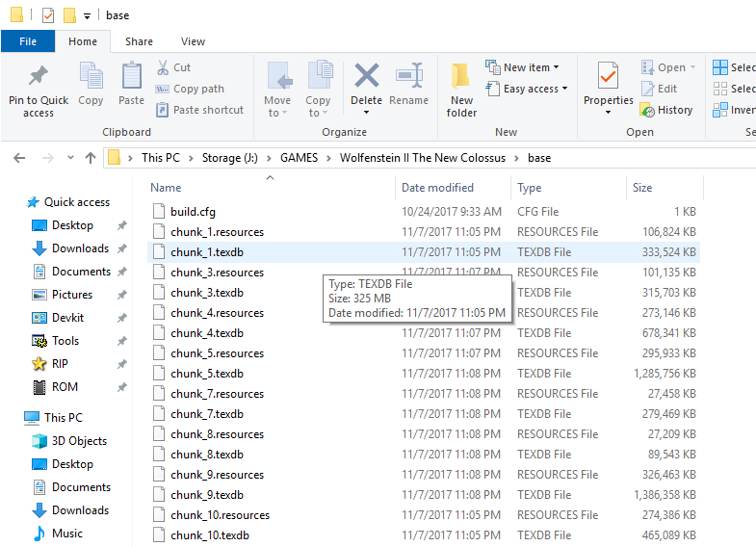The image size is (756, 547).
Task: Switch to the Home ribbon tab
Action: coord(83,41)
